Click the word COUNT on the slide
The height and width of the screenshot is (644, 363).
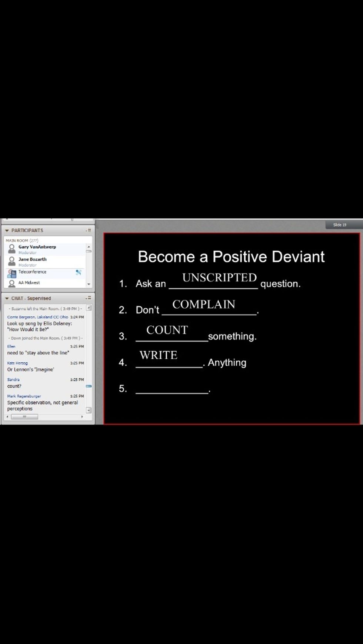click(167, 330)
